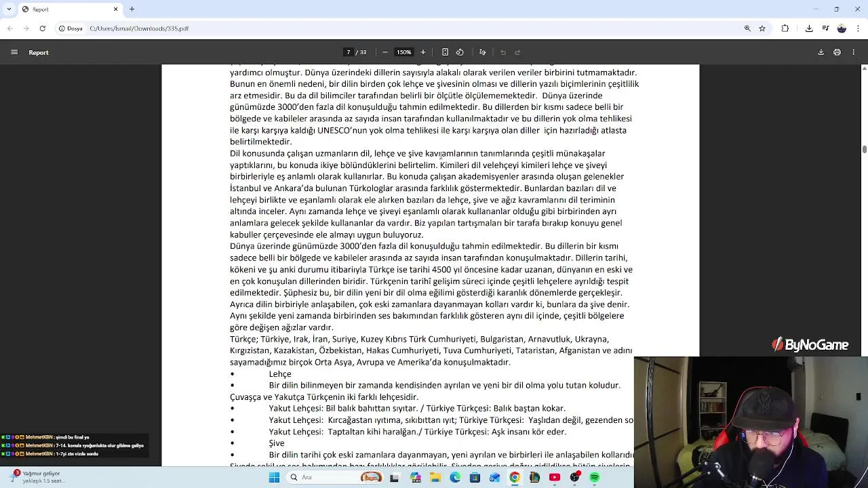Open PDF viewer more actions menu
The height and width of the screenshot is (488, 868).
[x=853, y=52]
